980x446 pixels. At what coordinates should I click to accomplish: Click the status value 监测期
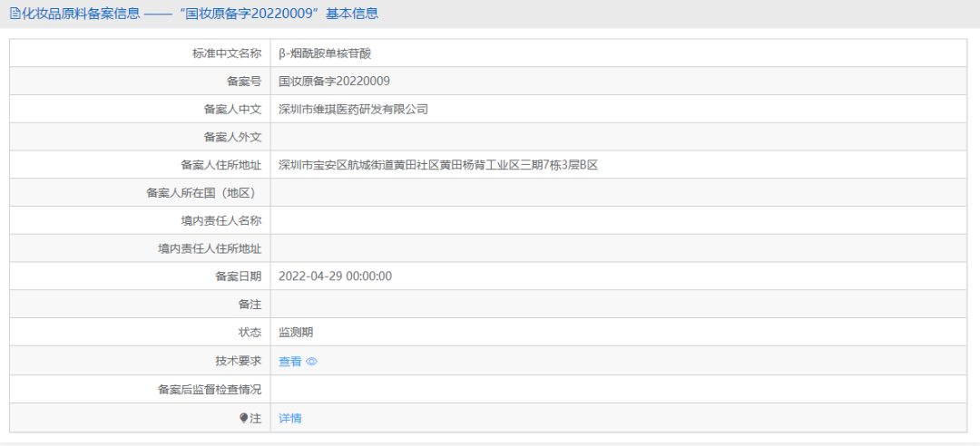[x=296, y=333]
